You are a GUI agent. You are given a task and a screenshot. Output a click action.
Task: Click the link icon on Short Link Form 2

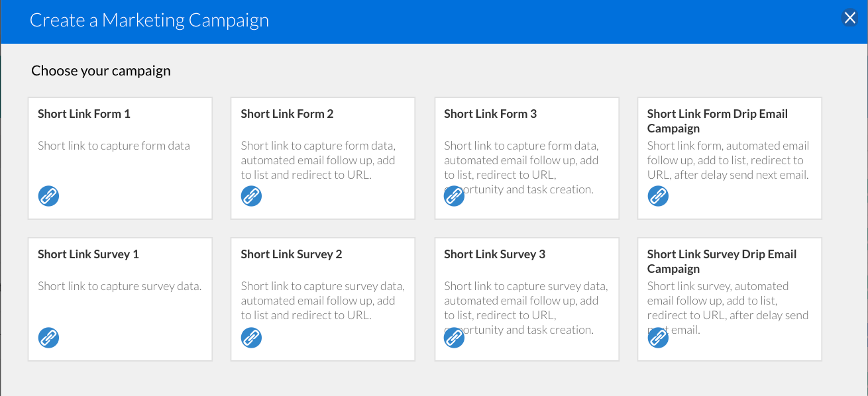(251, 196)
